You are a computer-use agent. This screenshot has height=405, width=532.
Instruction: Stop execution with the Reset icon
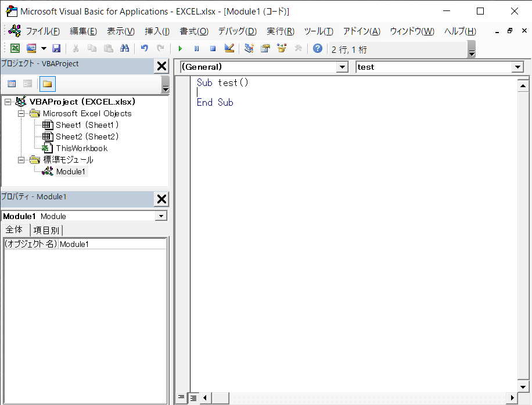[213, 49]
